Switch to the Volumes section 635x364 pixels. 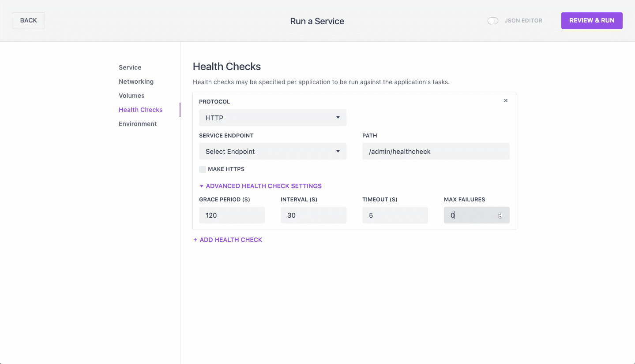132,96
